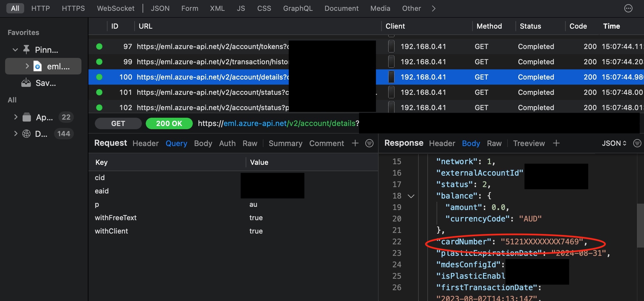The width and height of the screenshot is (644, 301).
Task: Switch to the Response Treeview tab
Action: coord(529,143)
